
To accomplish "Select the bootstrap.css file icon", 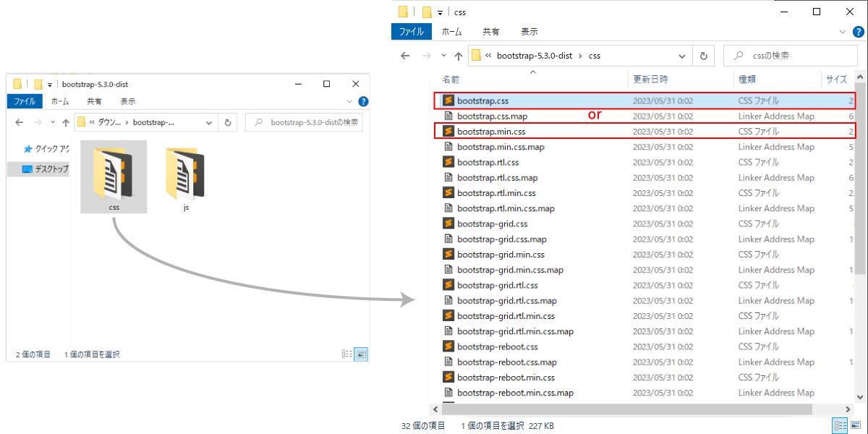I will point(448,101).
